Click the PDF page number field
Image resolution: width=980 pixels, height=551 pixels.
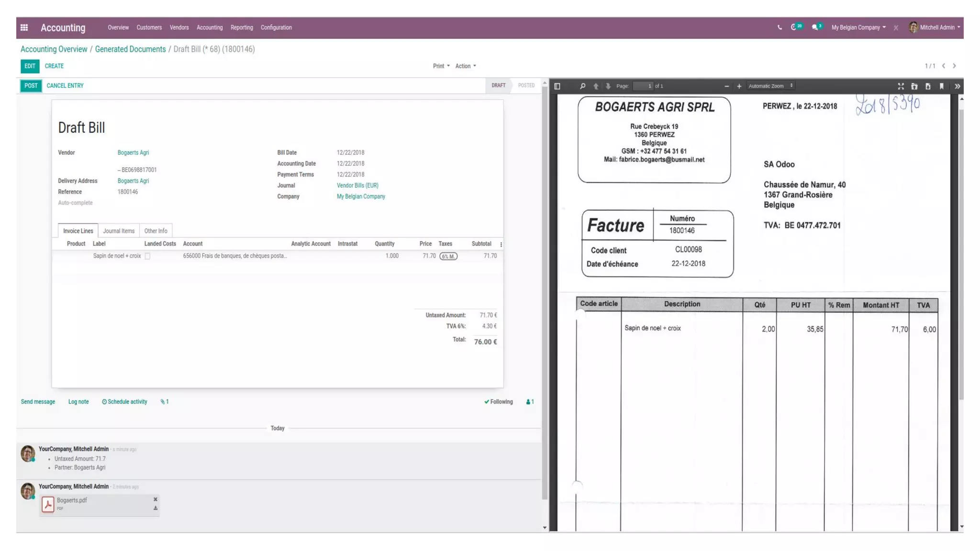click(x=643, y=86)
